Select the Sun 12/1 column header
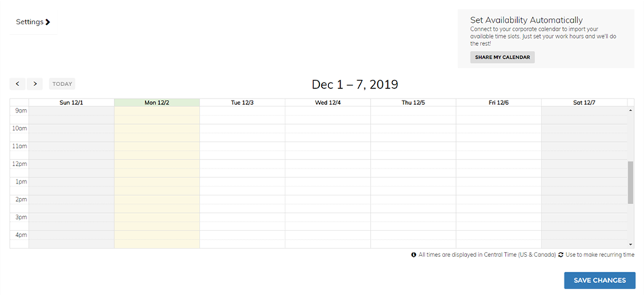The width and height of the screenshot is (644, 295). click(71, 103)
